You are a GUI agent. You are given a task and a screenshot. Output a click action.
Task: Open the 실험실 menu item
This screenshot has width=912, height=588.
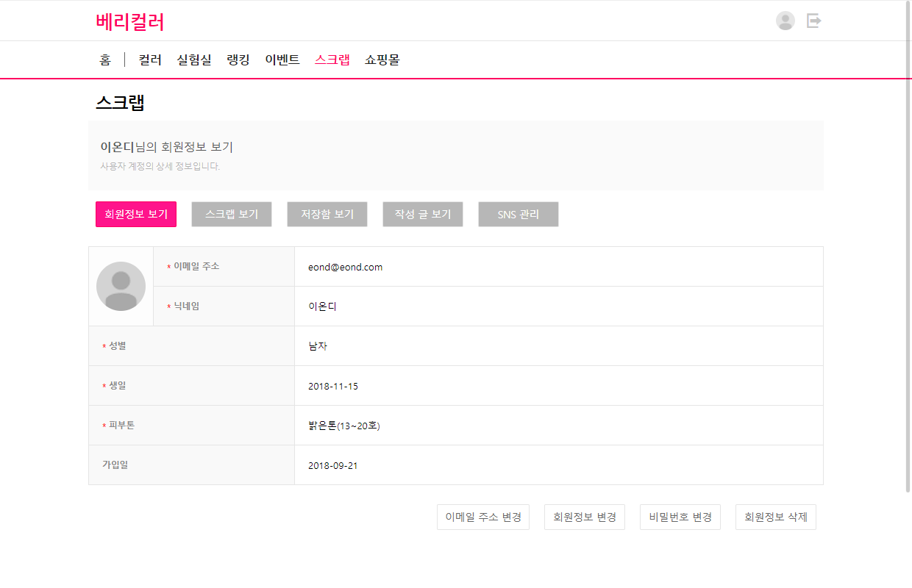(194, 60)
